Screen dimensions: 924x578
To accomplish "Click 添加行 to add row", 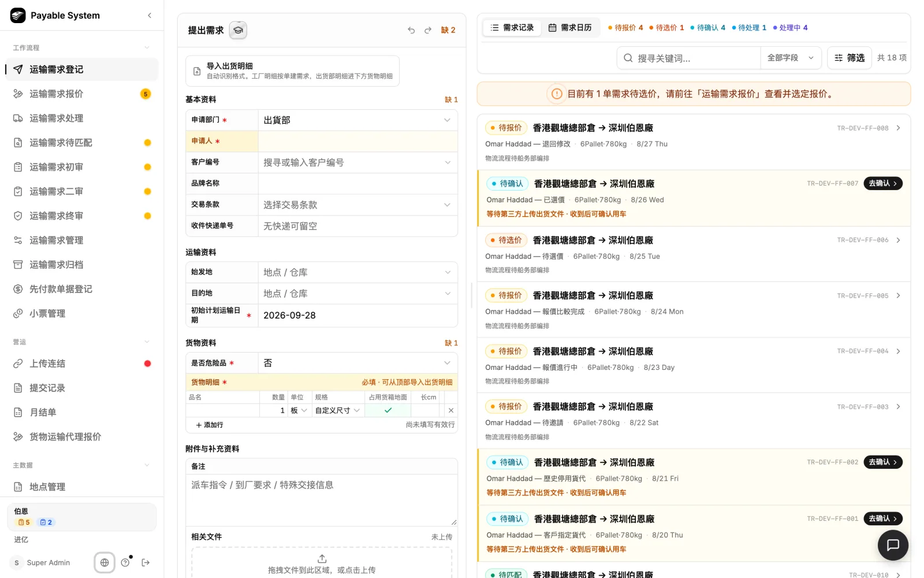I will 210,425.
